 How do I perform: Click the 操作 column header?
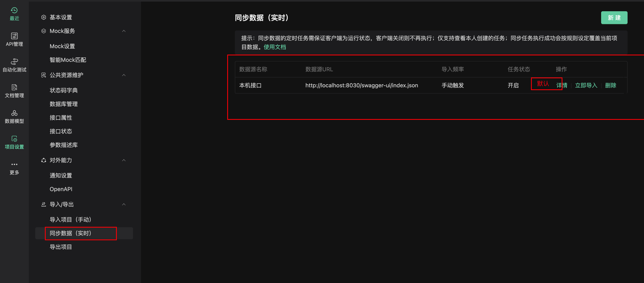pos(561,69)
